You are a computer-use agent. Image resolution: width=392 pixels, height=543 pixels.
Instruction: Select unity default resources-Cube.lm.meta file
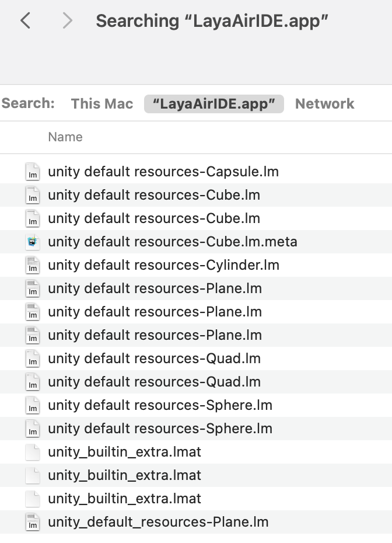(x=173, y=242)
